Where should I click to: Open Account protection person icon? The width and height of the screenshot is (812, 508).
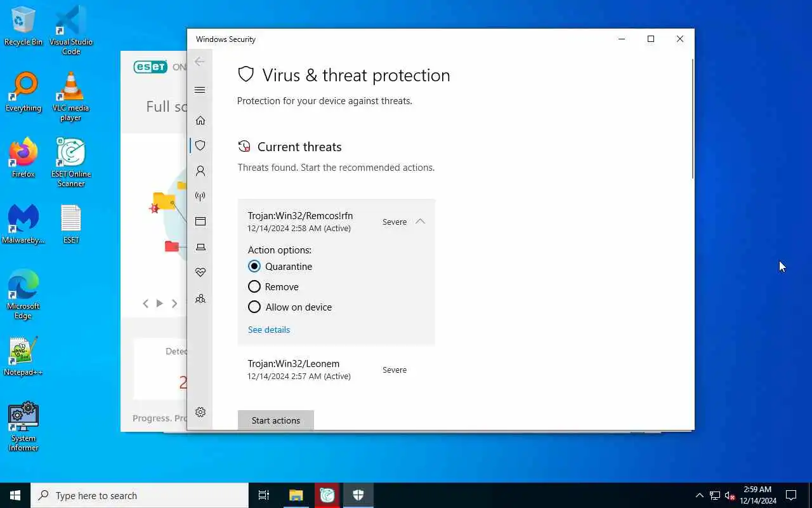200,171
